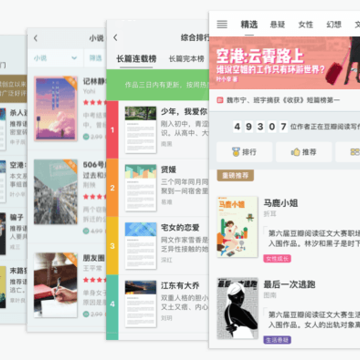Go back from the 综合排行 screen
360x360 pixels.
[115, 38]
